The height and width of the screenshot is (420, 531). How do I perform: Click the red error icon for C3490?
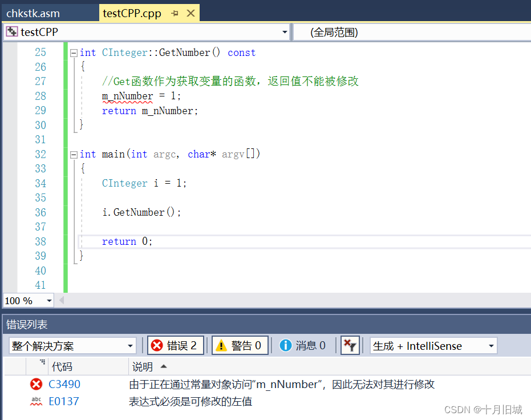[x=37, y=385]
